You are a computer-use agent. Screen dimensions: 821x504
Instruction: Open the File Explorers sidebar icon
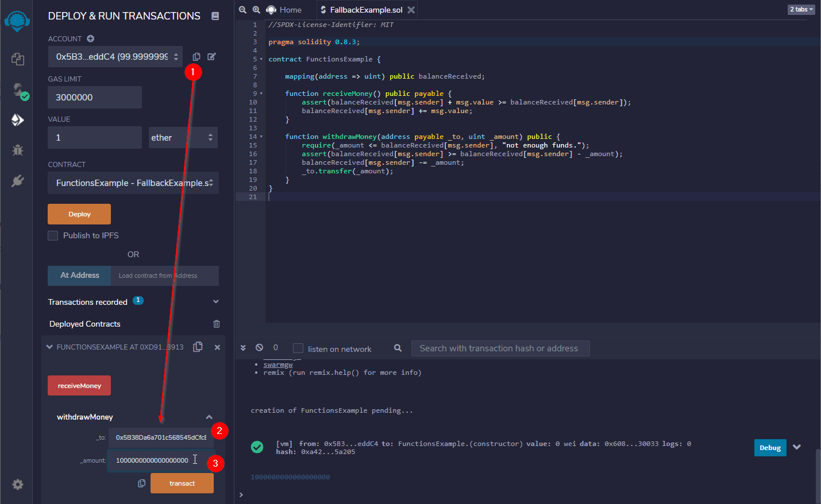tap(17, 59)
